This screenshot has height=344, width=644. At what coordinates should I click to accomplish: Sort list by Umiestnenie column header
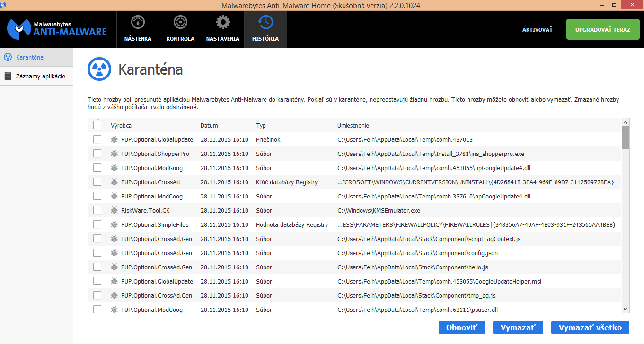[353, 126]
